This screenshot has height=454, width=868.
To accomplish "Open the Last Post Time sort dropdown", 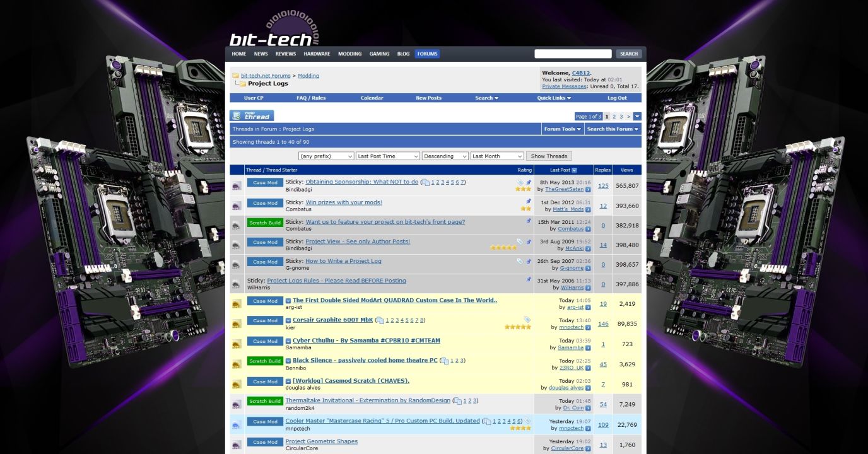I will (388, 156).
